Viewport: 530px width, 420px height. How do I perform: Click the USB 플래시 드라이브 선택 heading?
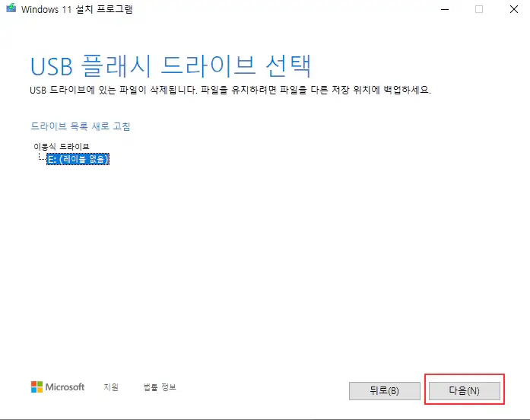170,65
